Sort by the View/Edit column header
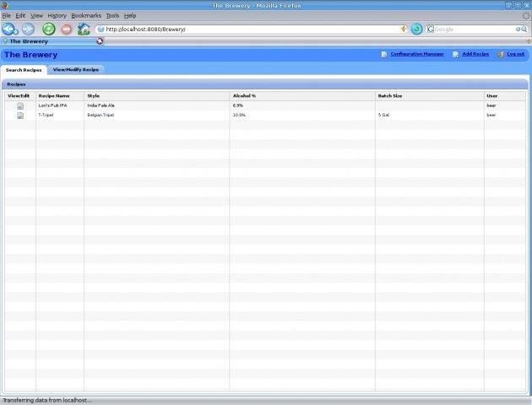 [x=20, y=96]
